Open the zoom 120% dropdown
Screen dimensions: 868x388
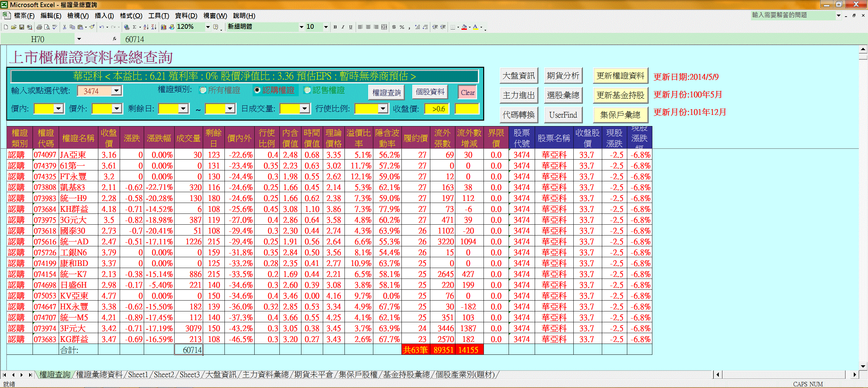(x=208, y=27)
